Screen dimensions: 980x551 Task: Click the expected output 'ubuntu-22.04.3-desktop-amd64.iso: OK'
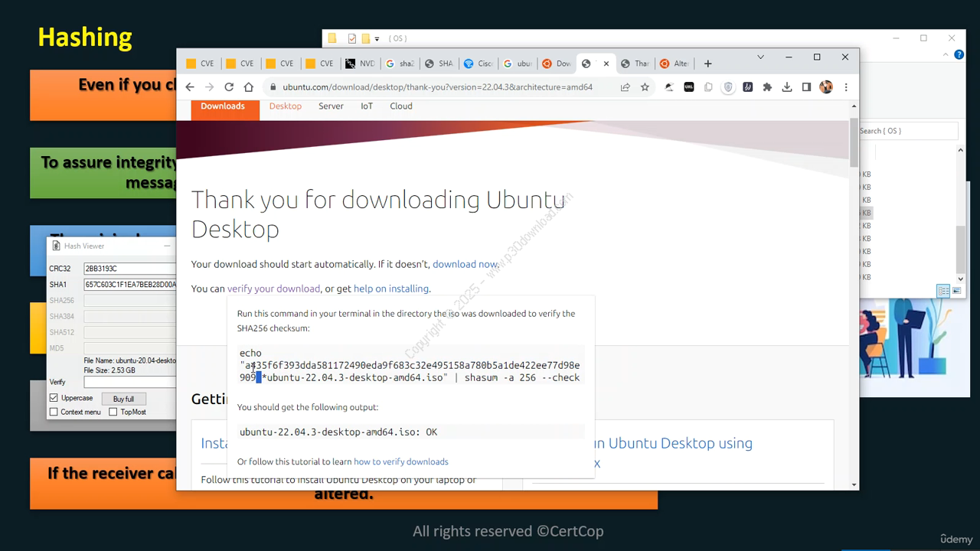click(338, 432)
